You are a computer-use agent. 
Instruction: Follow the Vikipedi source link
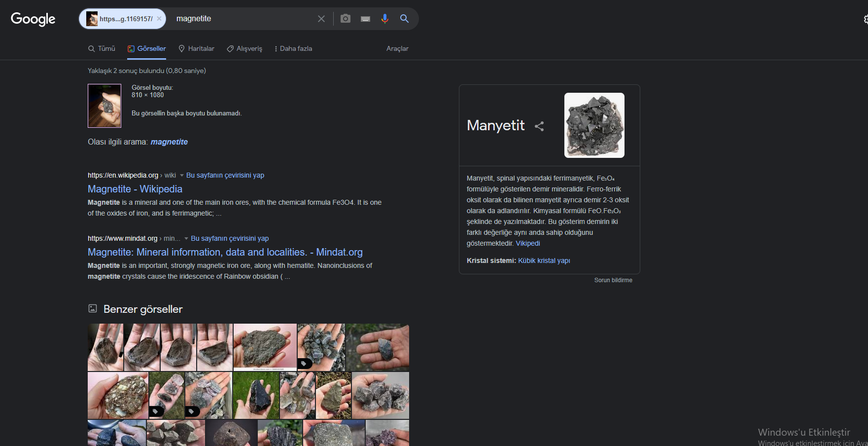pos(528,243)
